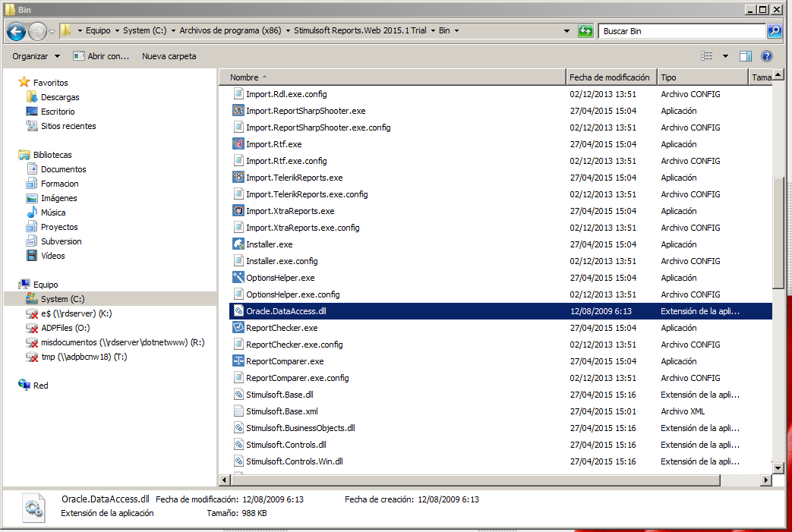Sort by the Nombre column header
This screenshot has height=532, width=792.
393,77
